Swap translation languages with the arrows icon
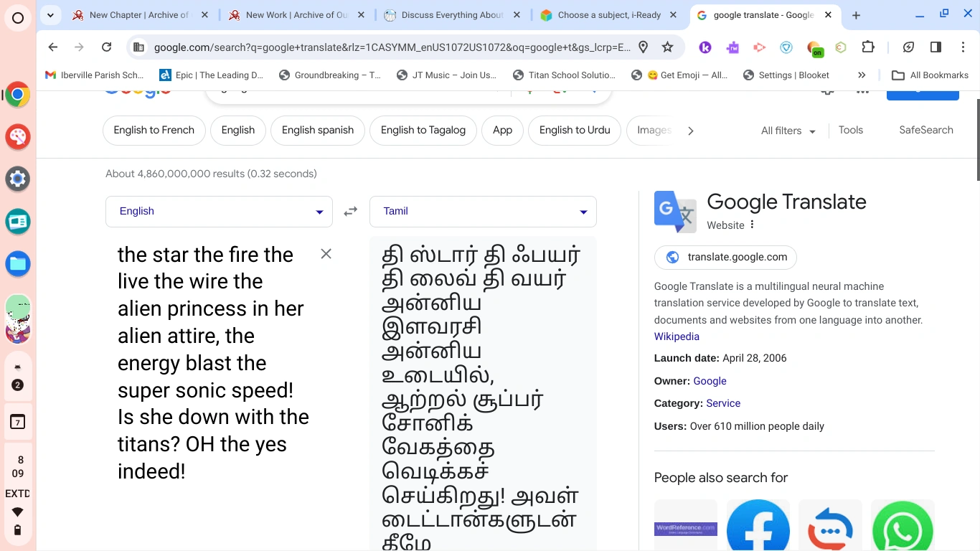 350,211
